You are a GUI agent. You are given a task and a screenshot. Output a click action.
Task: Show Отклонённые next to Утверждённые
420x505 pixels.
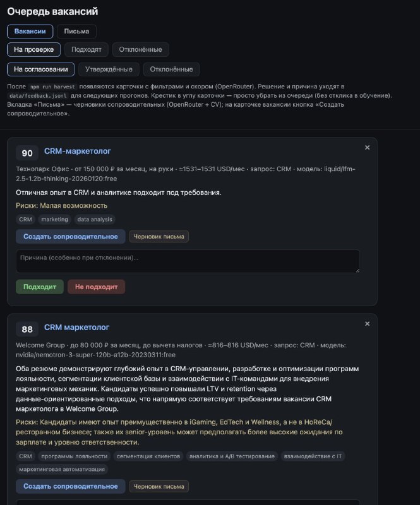point(171,69)
